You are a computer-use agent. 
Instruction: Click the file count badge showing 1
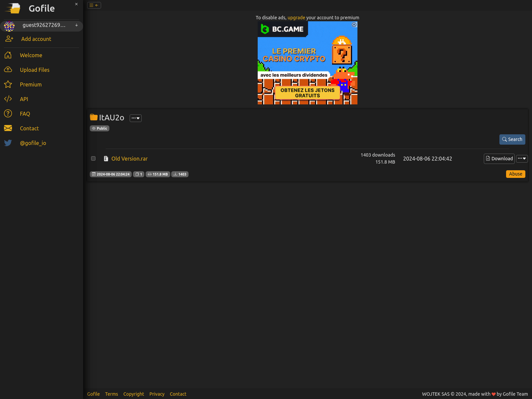[x=139, y=174]
